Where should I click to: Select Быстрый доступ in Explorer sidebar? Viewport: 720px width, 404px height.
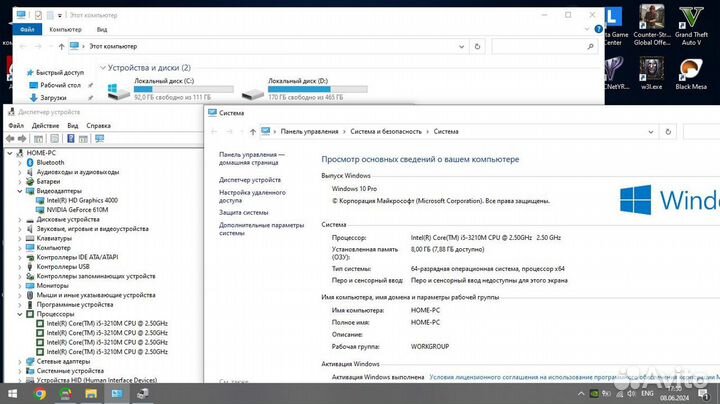click(55, 73)
